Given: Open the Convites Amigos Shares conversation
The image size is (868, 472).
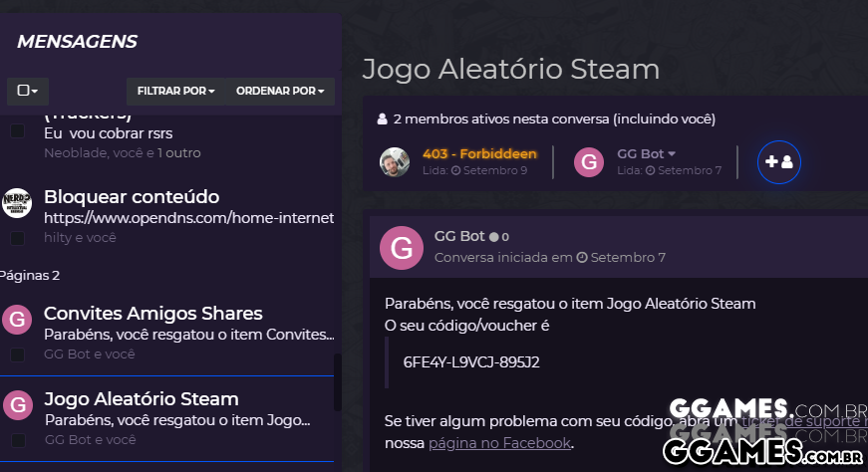Looking at the screenshot, I should [x=153, y=314].
